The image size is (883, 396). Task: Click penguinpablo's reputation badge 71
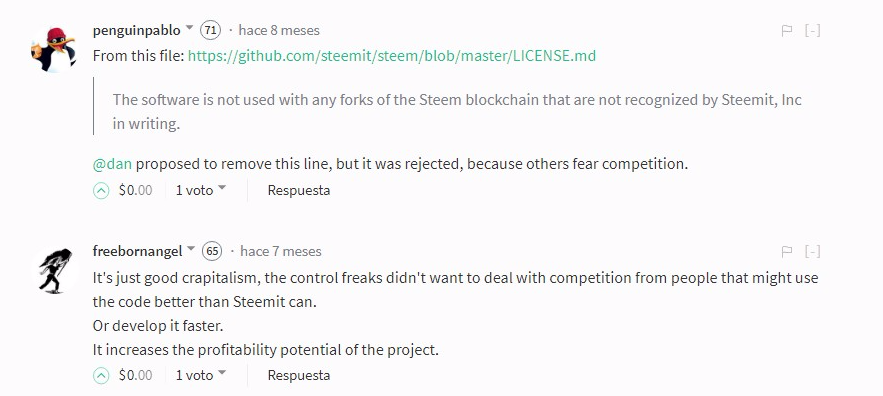tap(210, 30)
